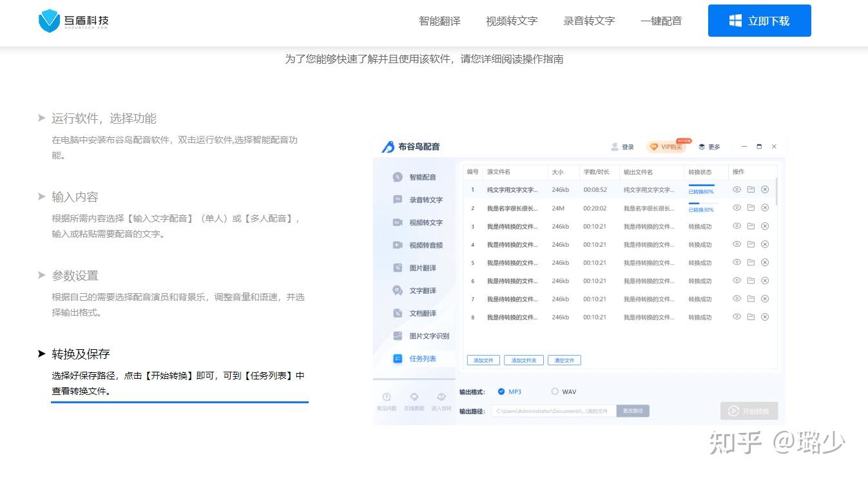
Task: Click the 添加文件 button
Action: tap(483, 360)
